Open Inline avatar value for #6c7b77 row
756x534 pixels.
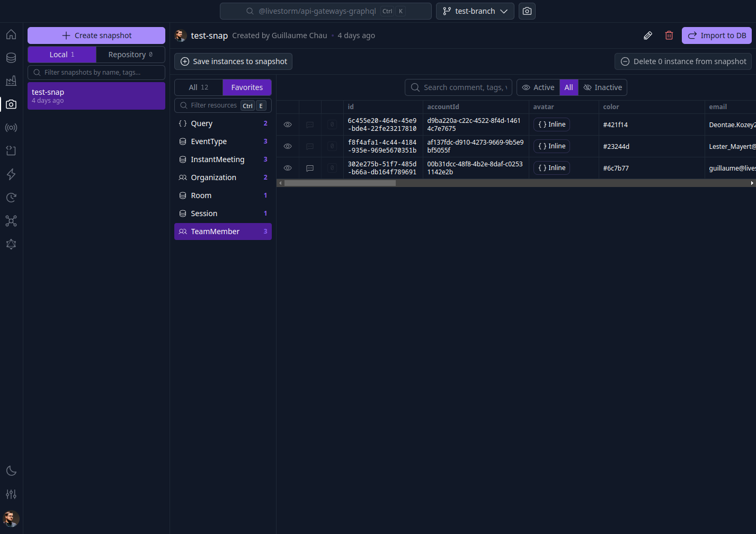coord(552,168)
